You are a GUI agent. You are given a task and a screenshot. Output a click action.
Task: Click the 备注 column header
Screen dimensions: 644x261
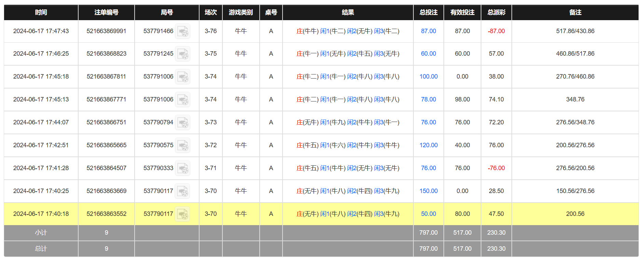(575, 12)
